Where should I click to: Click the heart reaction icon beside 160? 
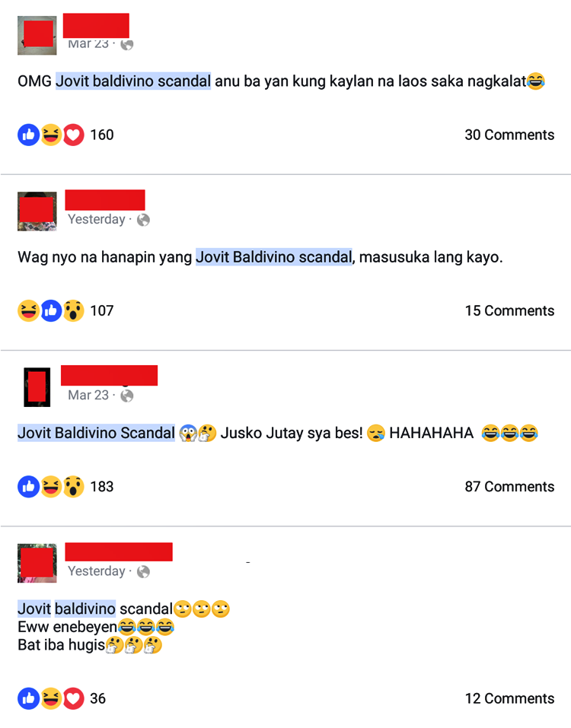73,135
